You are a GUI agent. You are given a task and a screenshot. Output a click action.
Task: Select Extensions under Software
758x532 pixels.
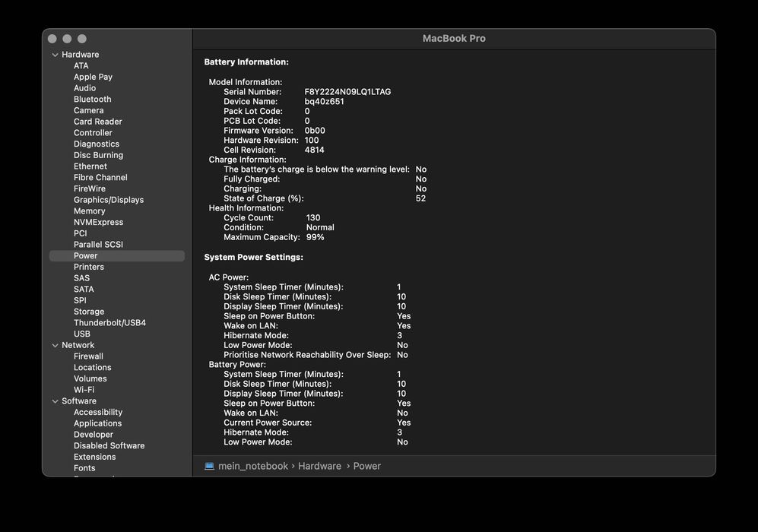pyautogui.click(x=95, y=457)
